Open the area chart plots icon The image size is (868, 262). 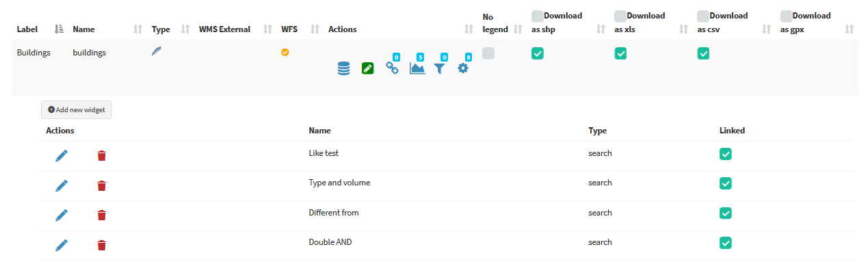417,68
